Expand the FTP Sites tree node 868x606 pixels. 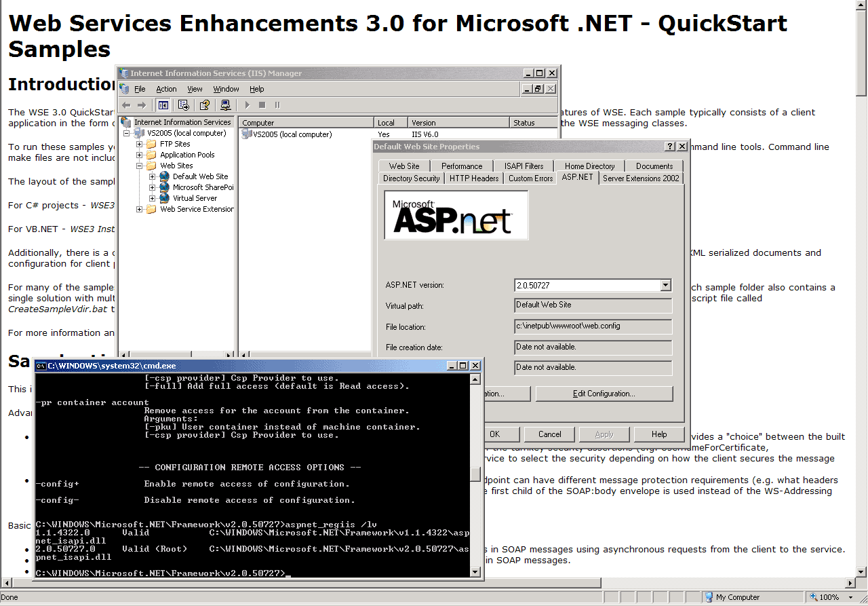(140, 144)
